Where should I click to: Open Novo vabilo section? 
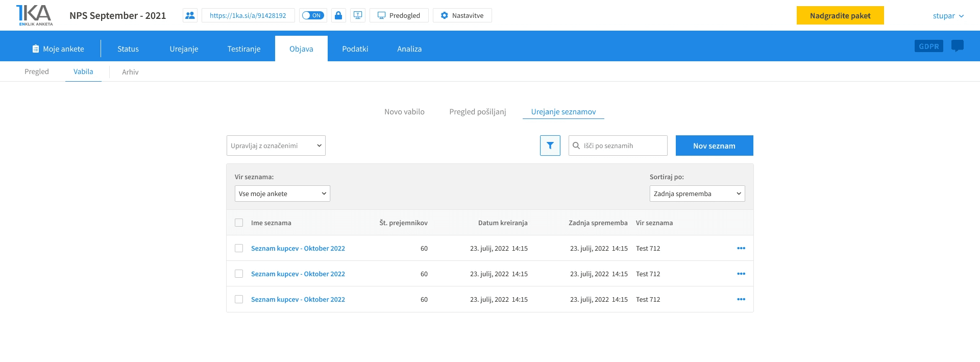click(x=404, y=112)
